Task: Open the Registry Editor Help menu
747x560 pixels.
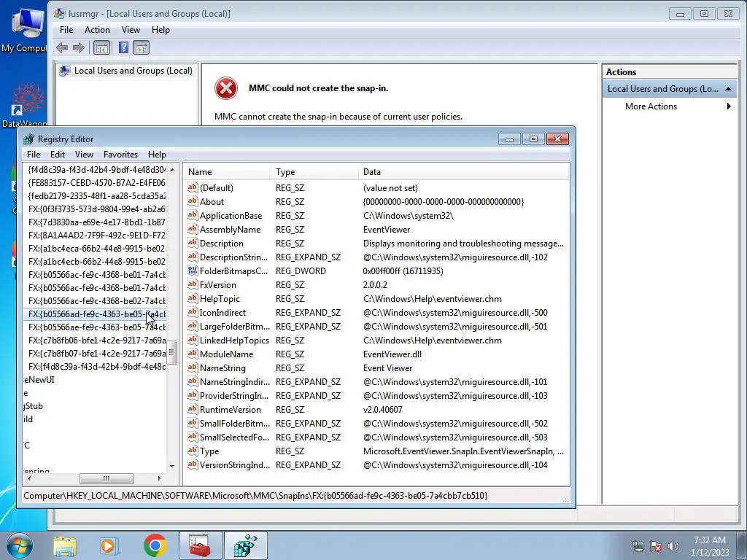Action: 157,155
